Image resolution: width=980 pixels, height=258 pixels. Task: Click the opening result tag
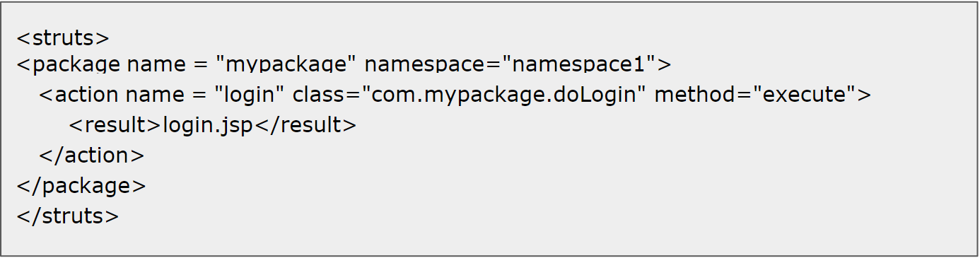coord(116,125)
